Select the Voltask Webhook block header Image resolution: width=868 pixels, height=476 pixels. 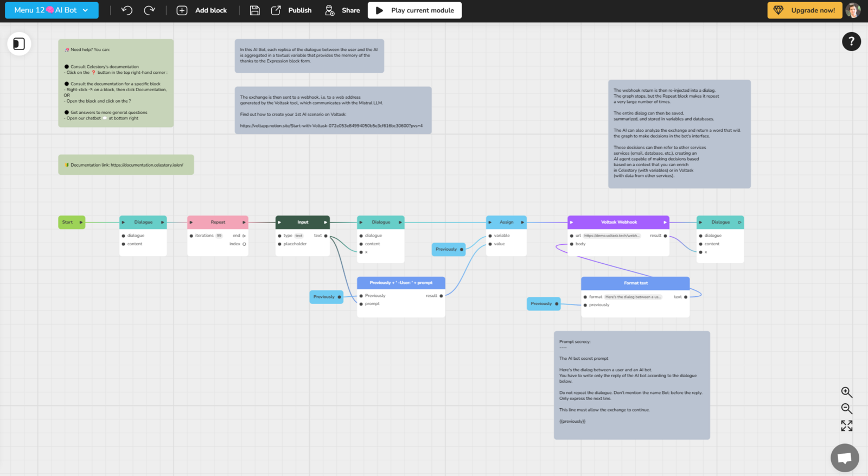[x=618, y=222]
